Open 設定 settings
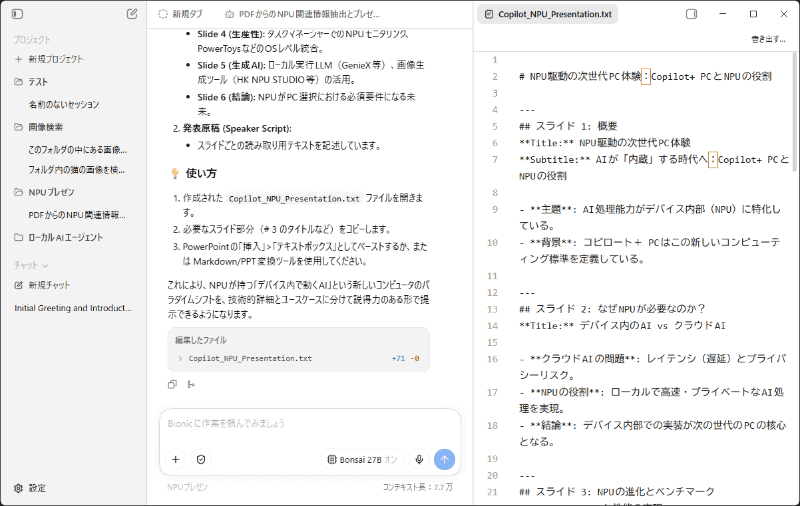The image size is (800, 506). point(30,488)
